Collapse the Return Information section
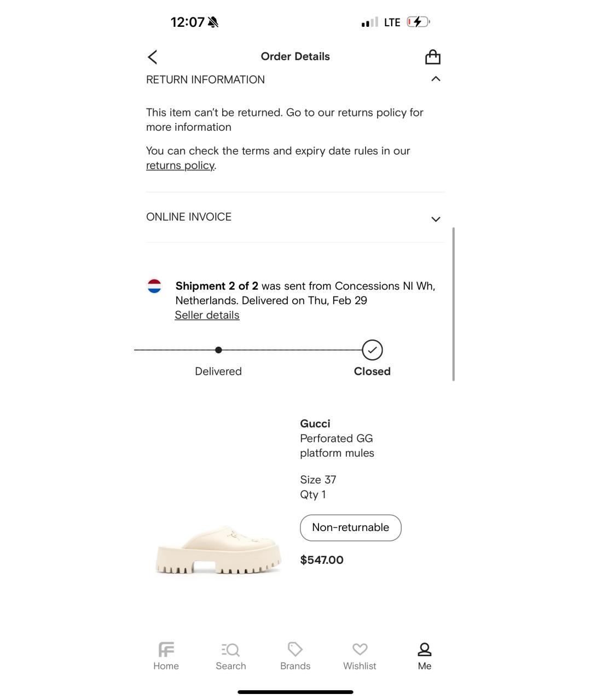The width and height of the screenshot is (591, 700). pyautogui.click(x=436, y=79)
